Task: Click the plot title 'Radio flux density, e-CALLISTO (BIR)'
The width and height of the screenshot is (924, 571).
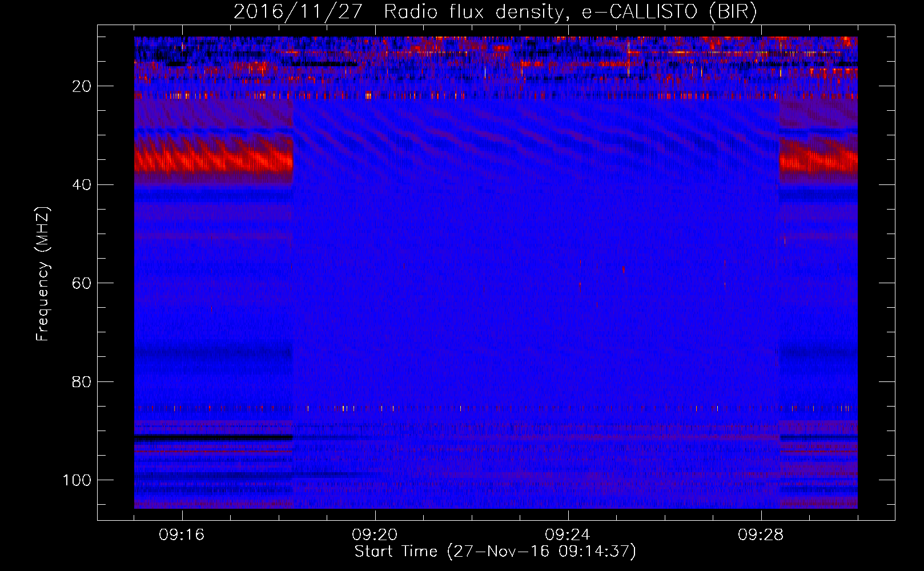Action: pyautogui.click(x=570, y=12)
